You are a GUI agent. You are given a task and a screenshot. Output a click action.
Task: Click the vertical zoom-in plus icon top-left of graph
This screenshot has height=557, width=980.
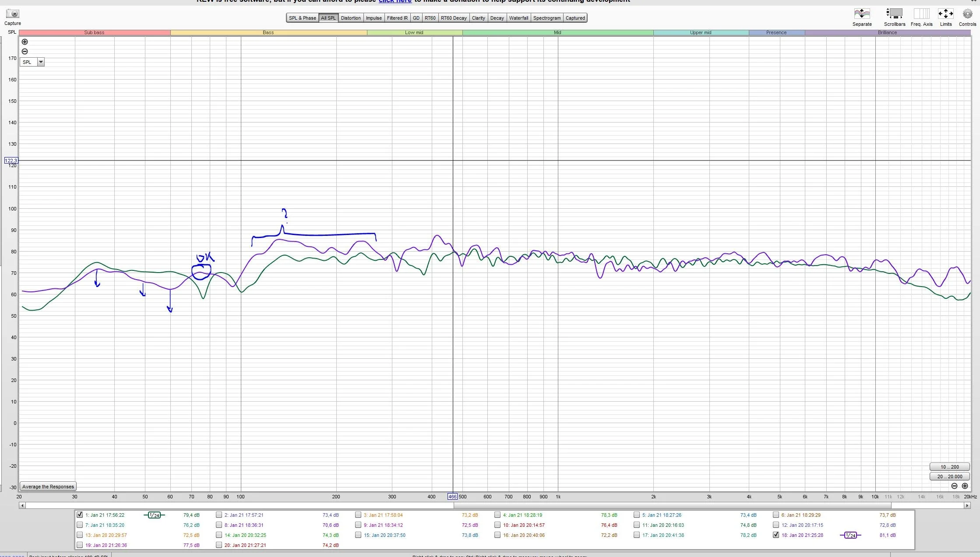(x=25, y=42)
